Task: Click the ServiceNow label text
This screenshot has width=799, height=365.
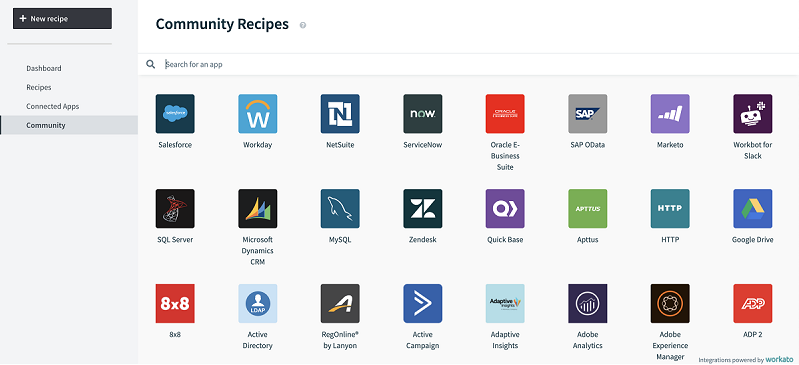Action: click(422, 145)
